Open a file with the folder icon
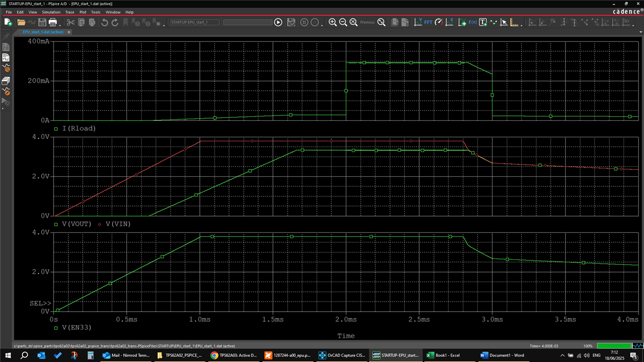Image resolution: width=644 pixels, height=362 pixels. coord(21,22)
